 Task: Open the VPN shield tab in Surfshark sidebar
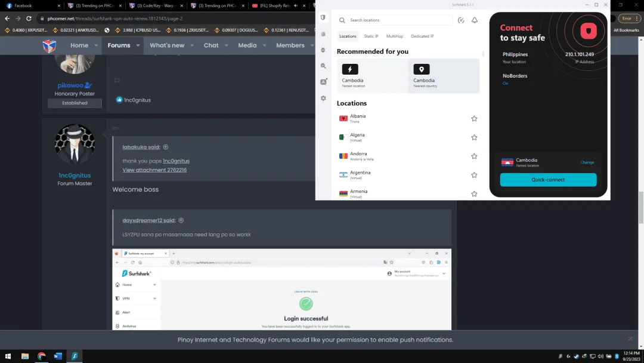click(x=323, y=18)
